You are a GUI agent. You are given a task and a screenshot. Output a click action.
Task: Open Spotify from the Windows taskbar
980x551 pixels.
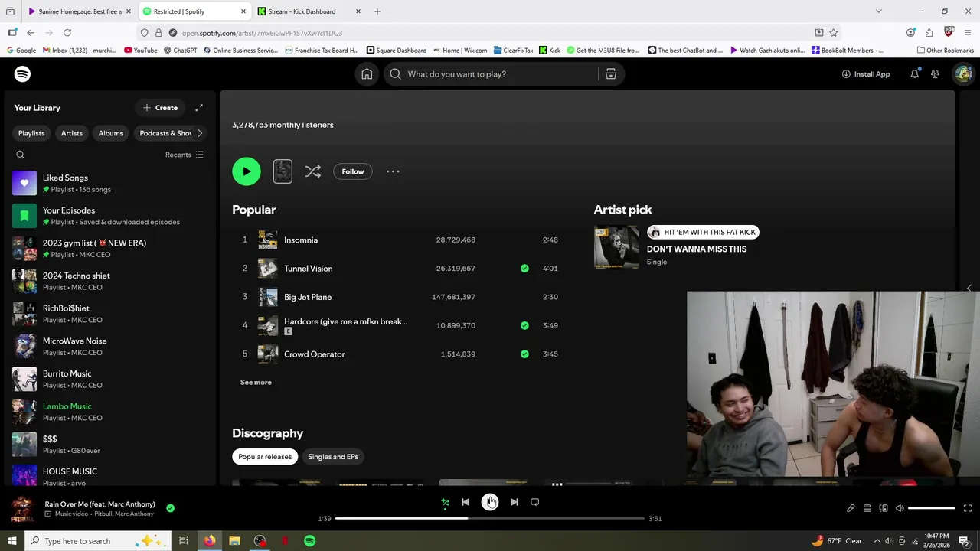pos(310,541)
